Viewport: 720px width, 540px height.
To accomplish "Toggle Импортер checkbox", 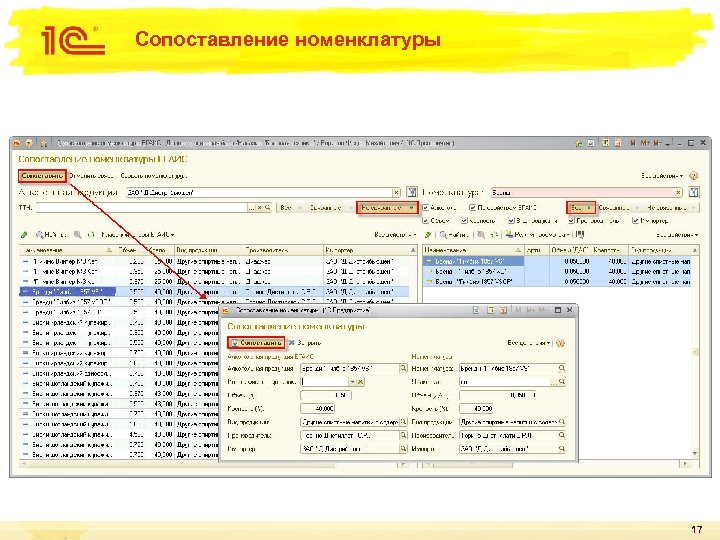I will pyautogui.click(x=636, y=221).
